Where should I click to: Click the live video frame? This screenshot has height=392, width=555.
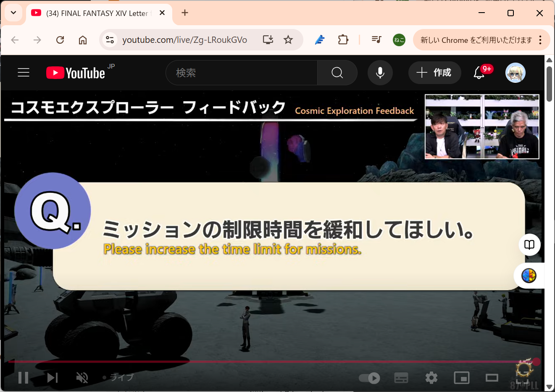click(x=272, y=242)
